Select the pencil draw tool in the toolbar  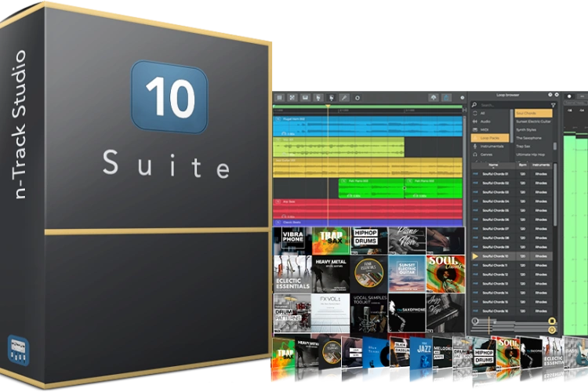tap(344, 98)
